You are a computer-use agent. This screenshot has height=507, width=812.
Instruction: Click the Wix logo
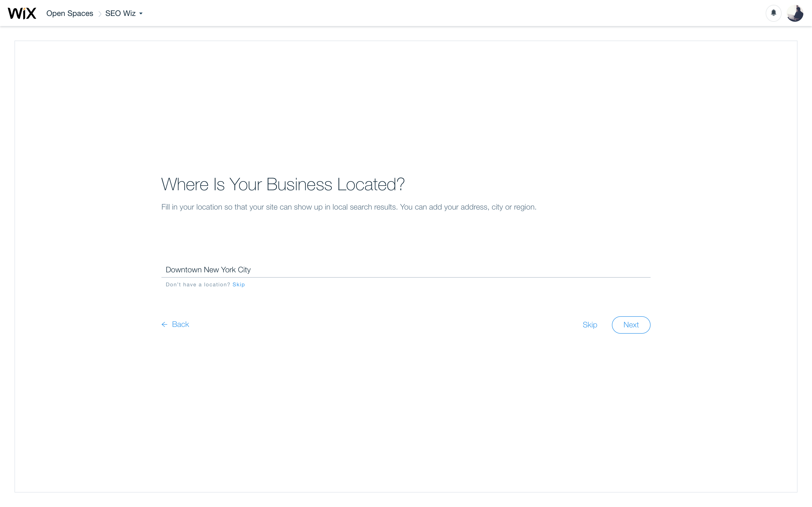(22, 14)
